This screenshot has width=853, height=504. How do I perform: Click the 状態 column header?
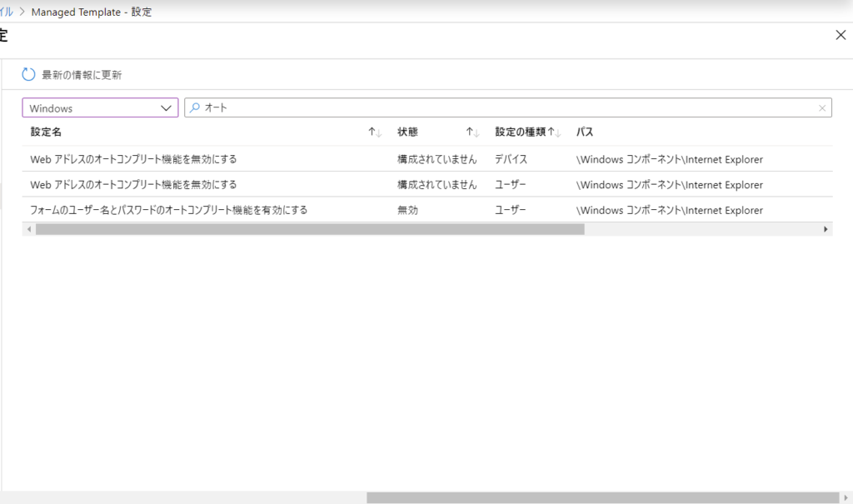tap(407, 132)
